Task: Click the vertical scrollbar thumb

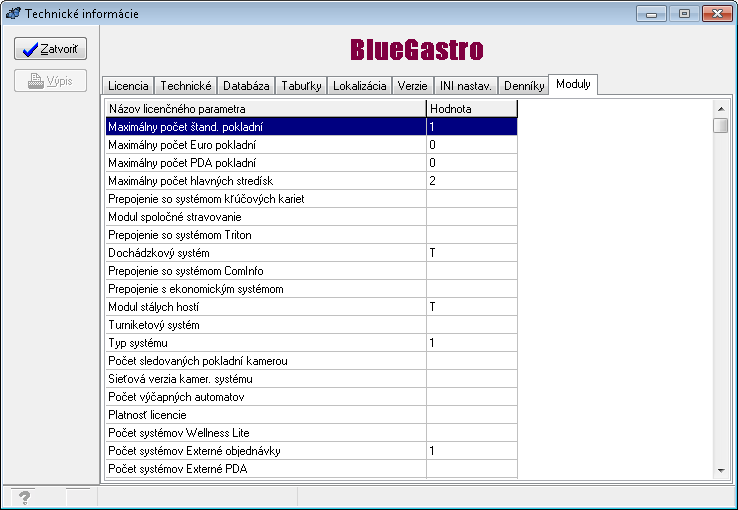Action: tap(721, 126)
